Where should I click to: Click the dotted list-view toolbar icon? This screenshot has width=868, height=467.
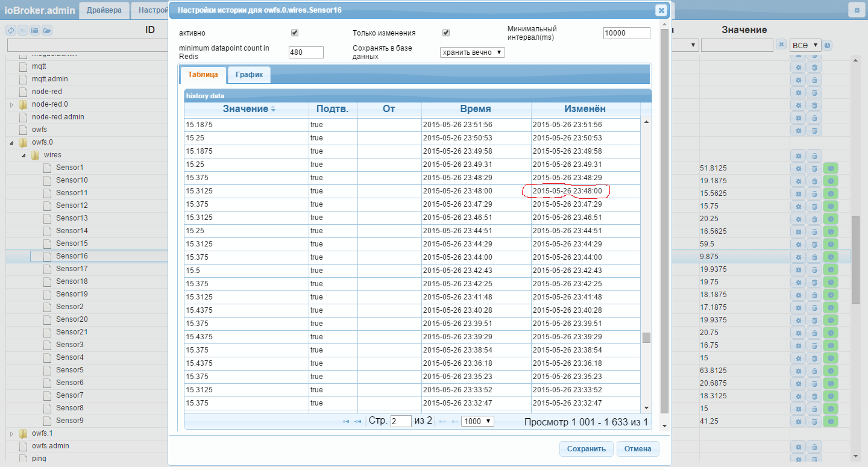22,30
